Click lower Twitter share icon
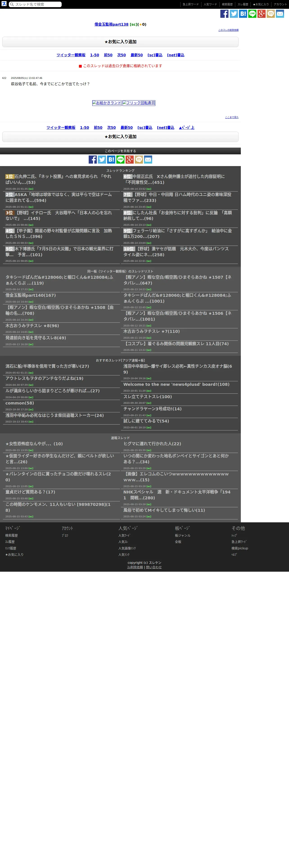Viewport: 289px width, 868px height. (x=102, y=159)
